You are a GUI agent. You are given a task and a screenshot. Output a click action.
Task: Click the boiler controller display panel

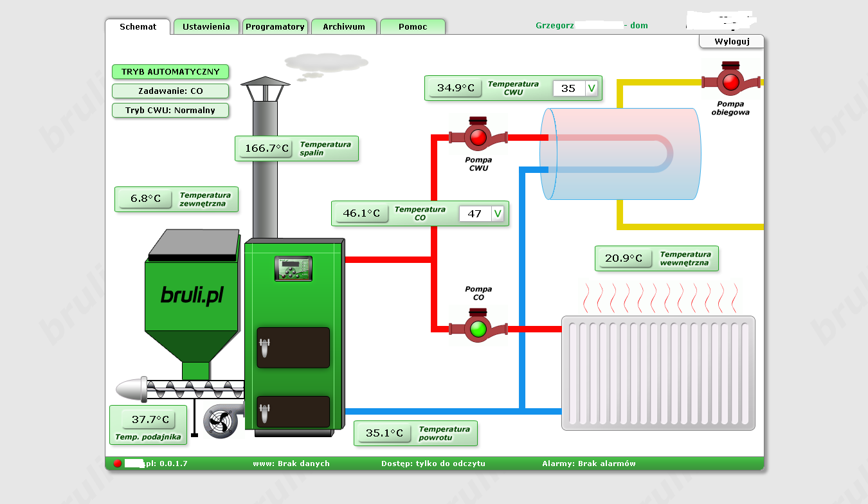pyautogui.click(x=293, y=268)
